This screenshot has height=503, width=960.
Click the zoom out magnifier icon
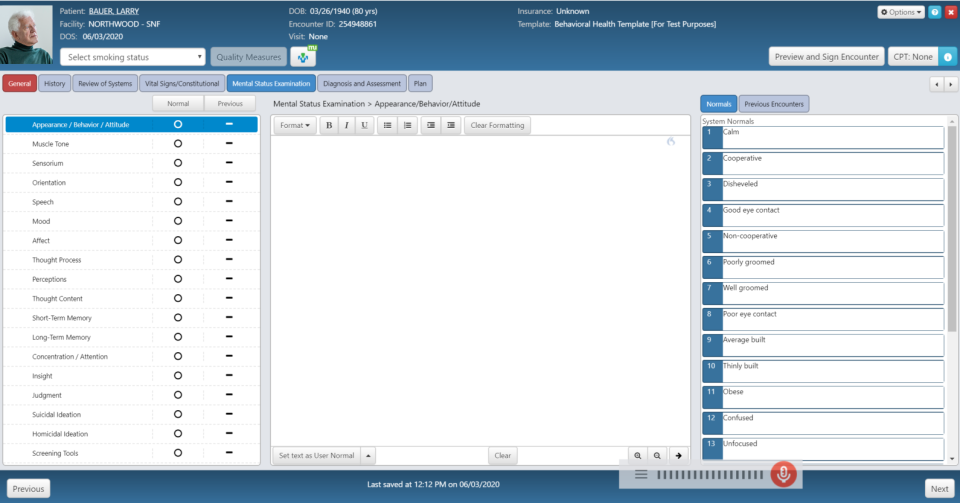[657, 455]
